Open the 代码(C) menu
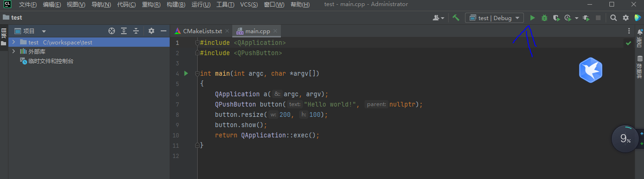This screenshot has width=644, height=179. 126,5
